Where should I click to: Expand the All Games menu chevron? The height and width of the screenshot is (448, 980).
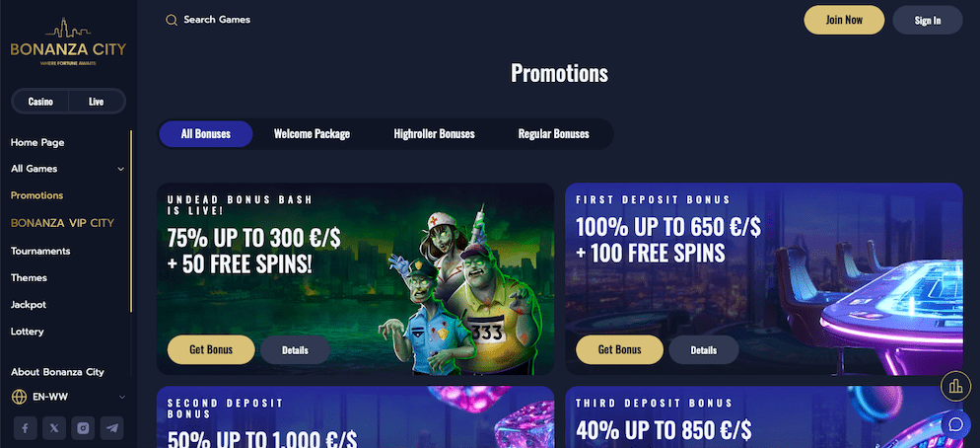pyautogui.click(x=120, y=169)
